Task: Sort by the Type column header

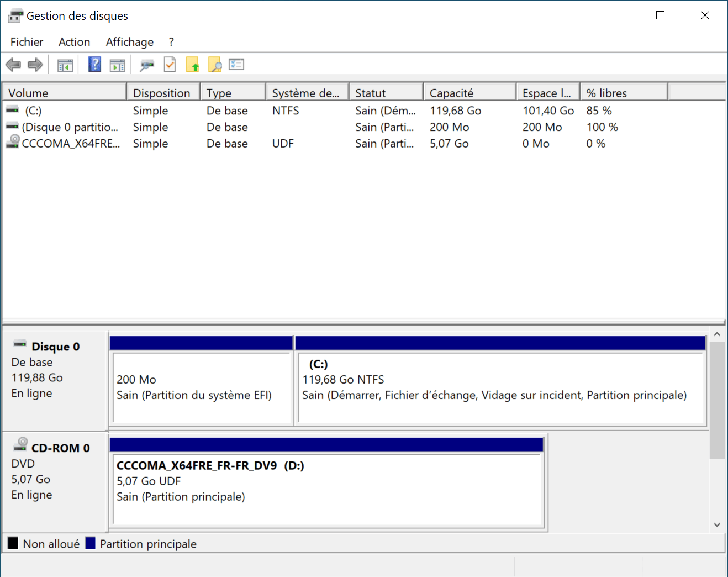Action: pos(233,93)
